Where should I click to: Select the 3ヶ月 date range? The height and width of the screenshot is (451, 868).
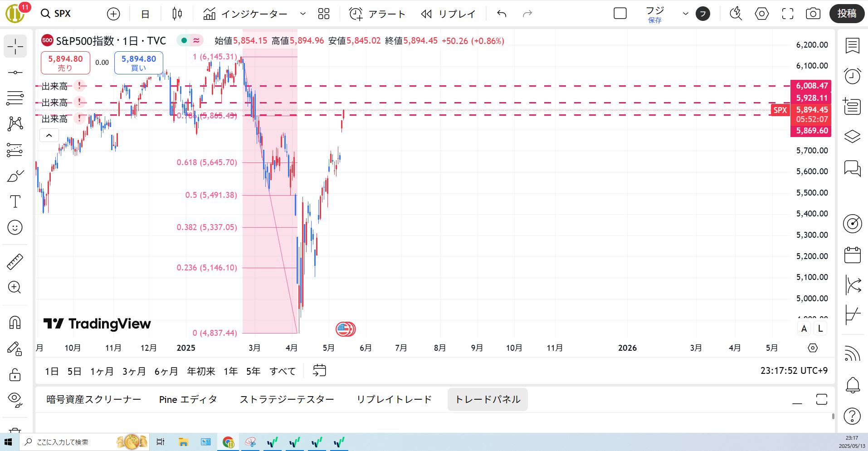point(134,371)
